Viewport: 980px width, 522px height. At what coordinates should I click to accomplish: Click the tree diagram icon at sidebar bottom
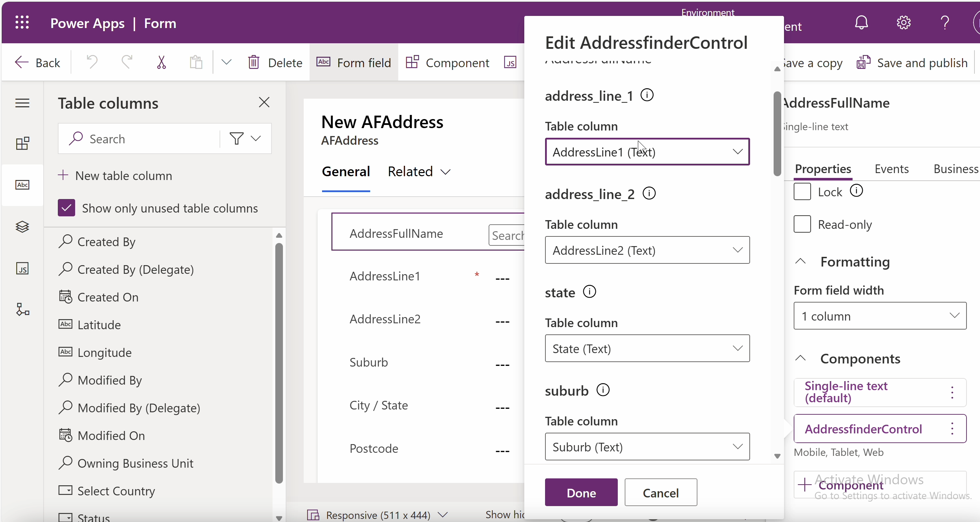point(22,310)
